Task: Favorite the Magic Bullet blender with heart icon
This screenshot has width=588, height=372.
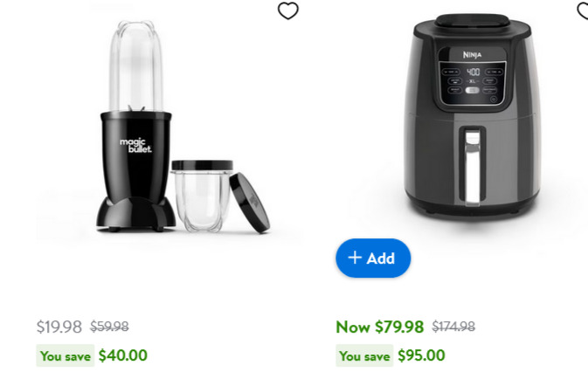Action: [x=288, y=10]
